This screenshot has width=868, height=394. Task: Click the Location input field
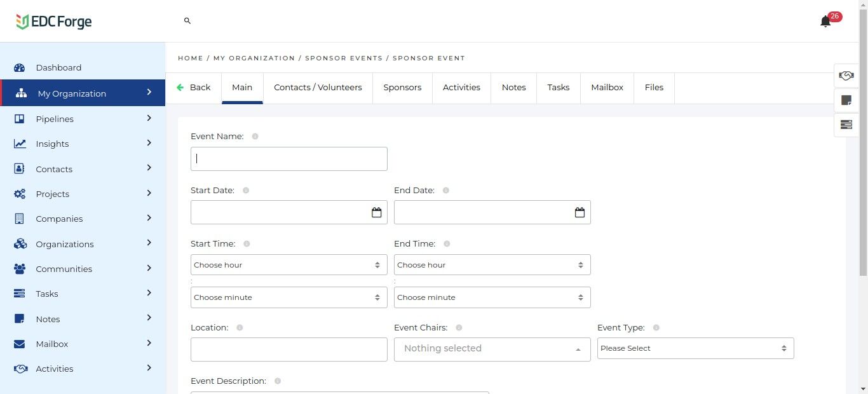(x=288, y=350)
